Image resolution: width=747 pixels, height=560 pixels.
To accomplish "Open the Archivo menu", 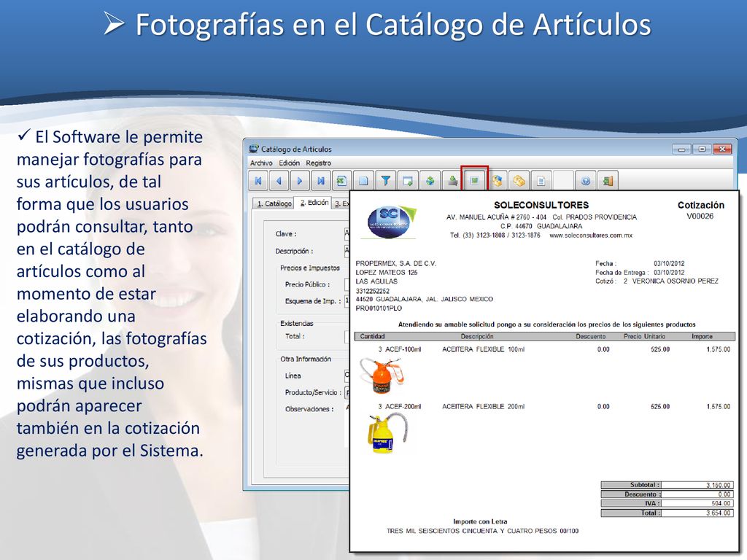I will (x=261, y=163).
